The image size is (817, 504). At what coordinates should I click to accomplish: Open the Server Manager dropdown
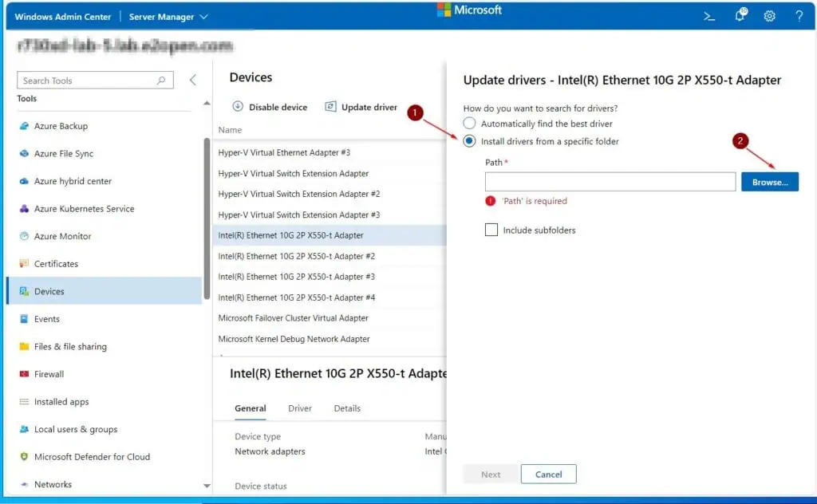(168, 17)
